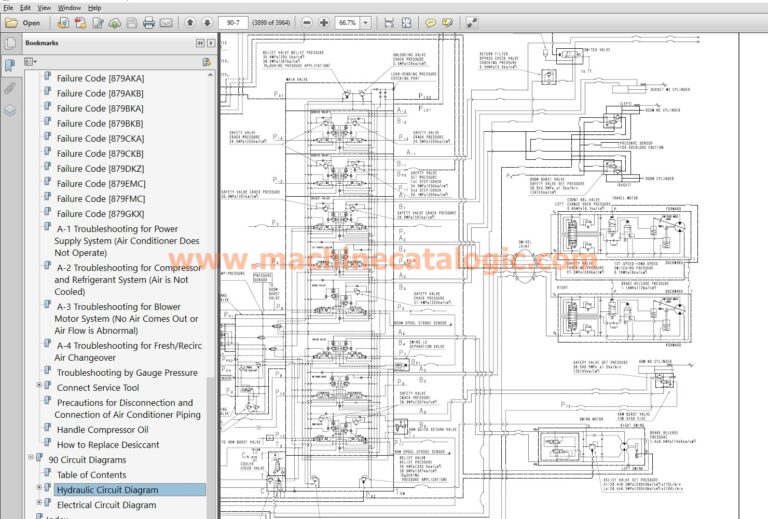Open How to Replace Desiccant bookmark
The width and height of the screenshot is (768, 519).
point(108,445)
